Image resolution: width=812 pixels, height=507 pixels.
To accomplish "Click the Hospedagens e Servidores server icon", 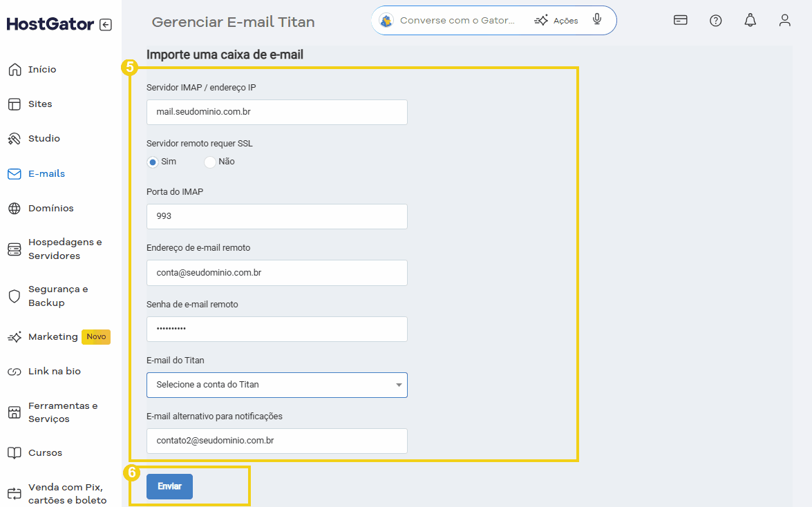I will pos(15,249).
